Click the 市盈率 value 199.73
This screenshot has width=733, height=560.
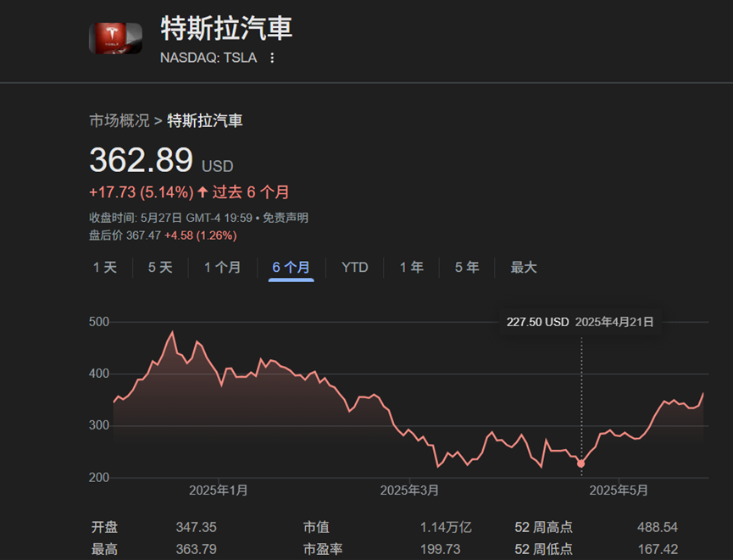click(x=441, y=549)
